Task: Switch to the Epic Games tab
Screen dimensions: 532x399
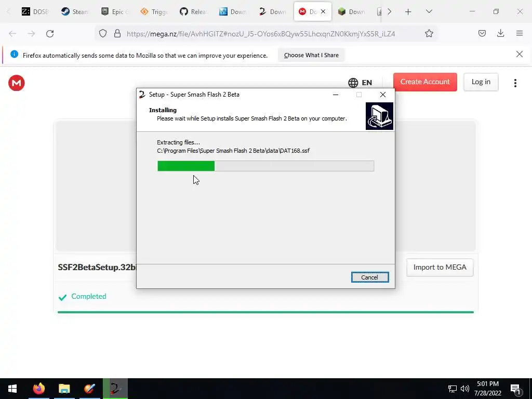Action: [114, 11]
